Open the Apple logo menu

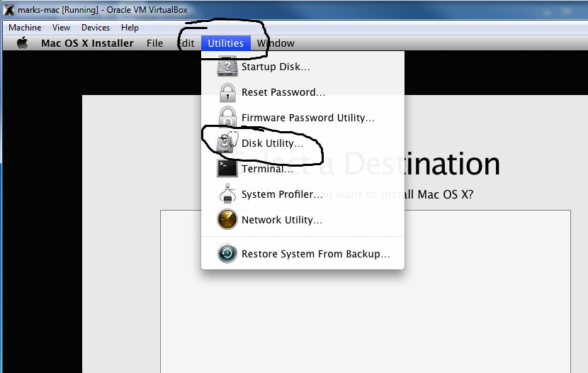[x=22, y=43]
